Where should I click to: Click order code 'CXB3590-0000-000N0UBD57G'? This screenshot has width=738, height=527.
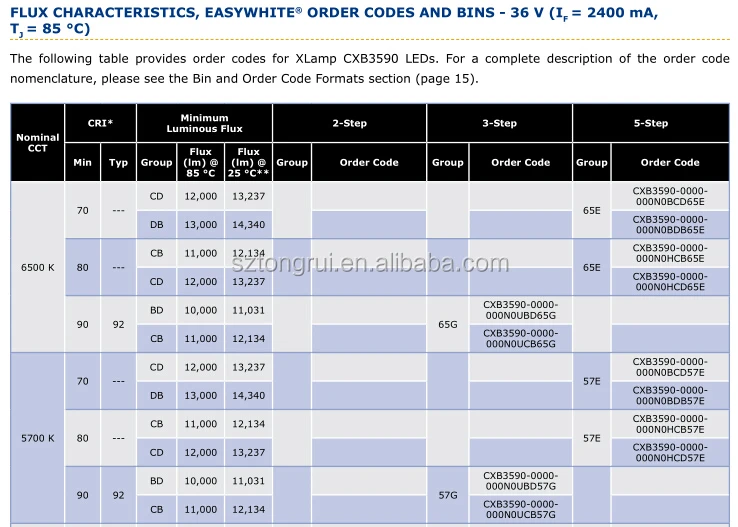pos(521,481)
